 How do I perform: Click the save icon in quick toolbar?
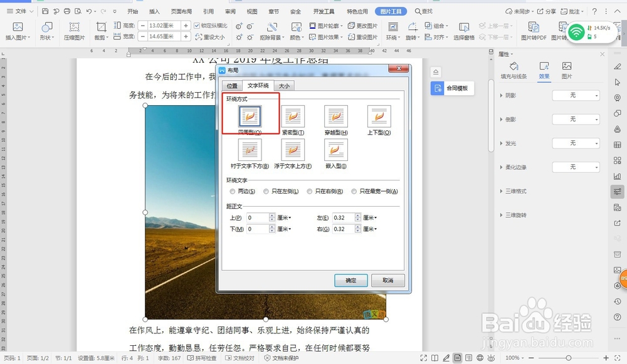[x=45, y=11]
